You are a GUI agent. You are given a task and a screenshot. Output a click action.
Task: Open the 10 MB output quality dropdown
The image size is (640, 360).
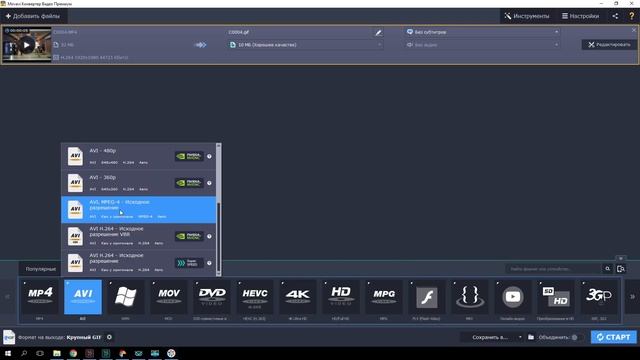click(x=305, y=45)
